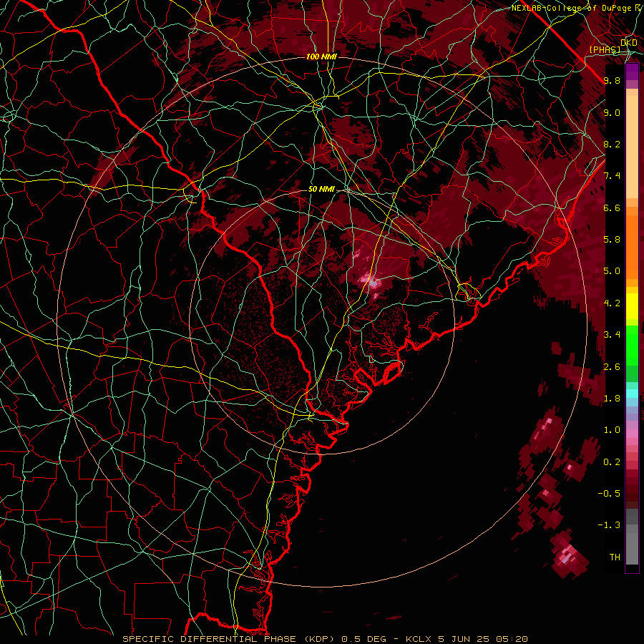644x644 pixels.
Task: Click the 6.6 value on color scale
Action: click(x=612, y=208)
